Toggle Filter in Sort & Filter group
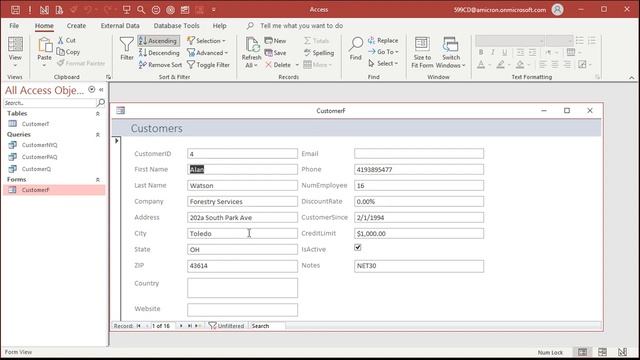 point(209,64)
